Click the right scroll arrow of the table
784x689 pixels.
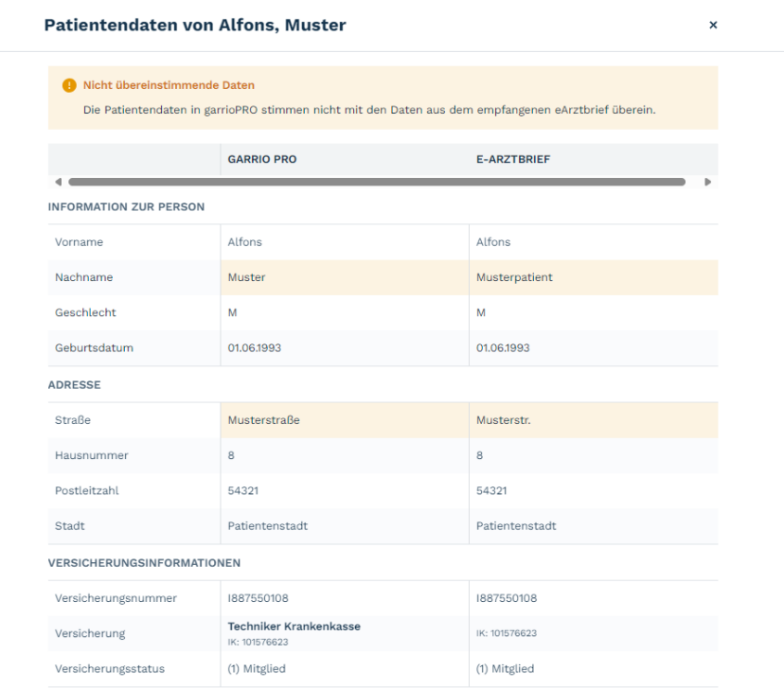coord(707,182)
